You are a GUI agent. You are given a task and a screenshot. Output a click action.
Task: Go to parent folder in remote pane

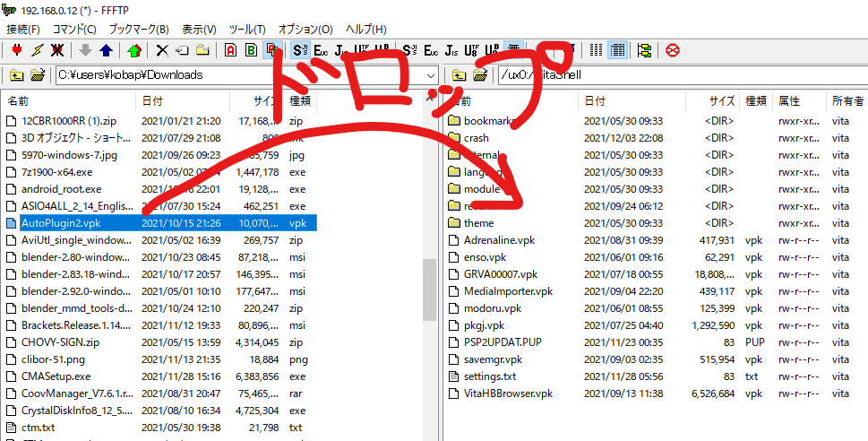pos(459,74)
